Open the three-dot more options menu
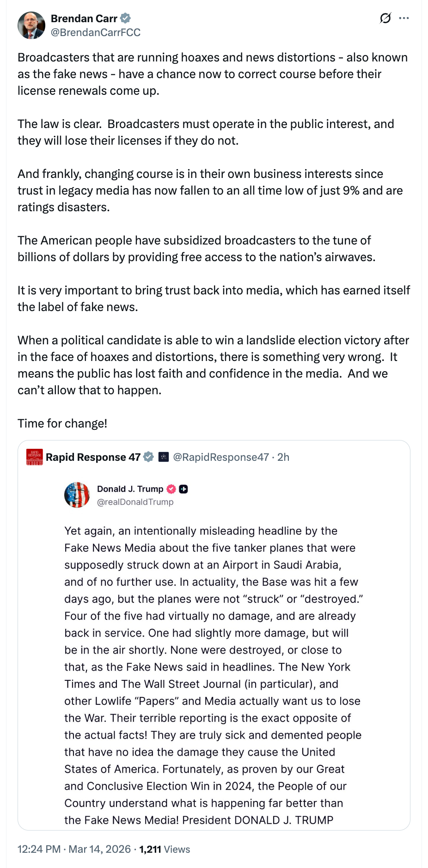The image size is (428, 868). pos(404,18)
